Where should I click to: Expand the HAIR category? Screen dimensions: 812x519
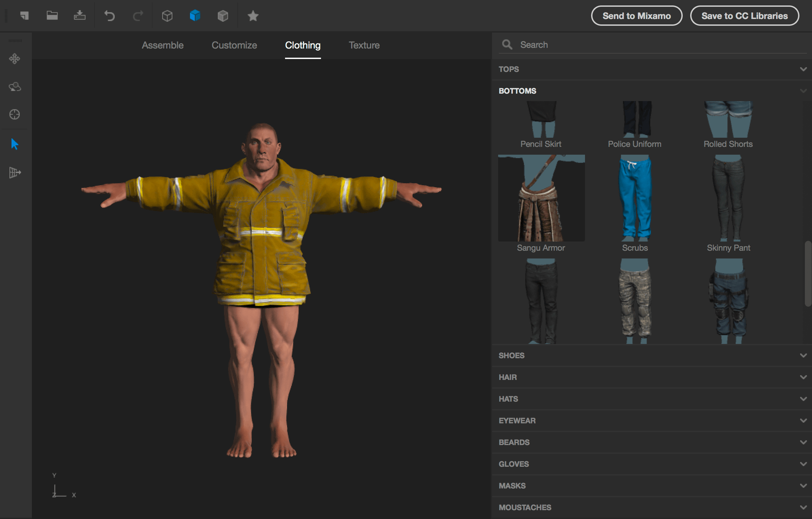click(652, 377)
